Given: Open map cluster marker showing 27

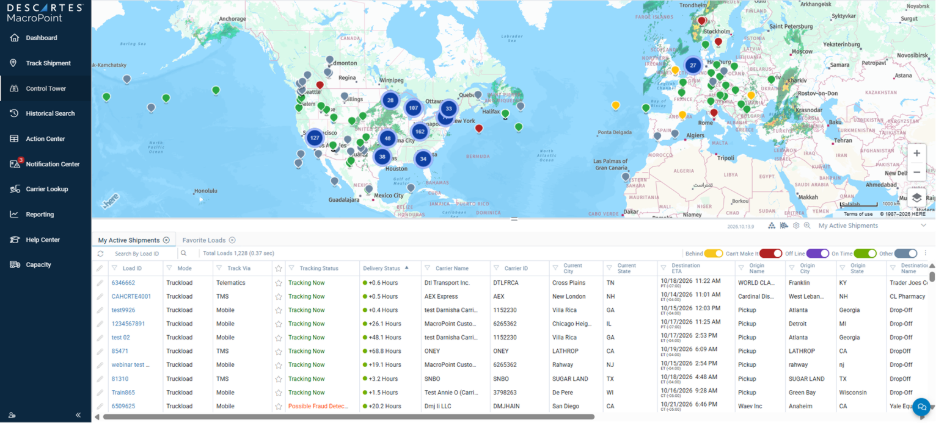Looking at the screenshot, I should pos(692,66).
